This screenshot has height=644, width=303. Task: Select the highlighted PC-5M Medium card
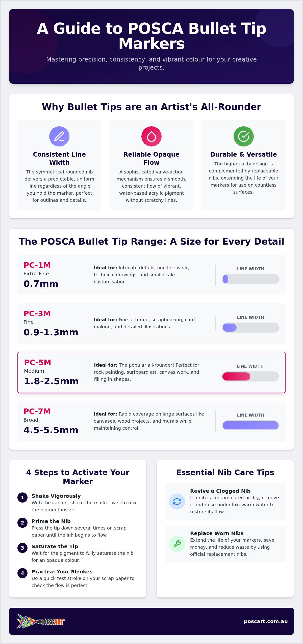[151, 372]
